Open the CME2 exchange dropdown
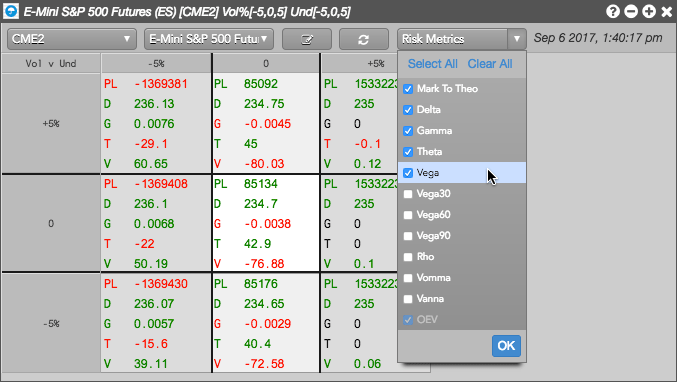677x382 pixels. [72, 39]
